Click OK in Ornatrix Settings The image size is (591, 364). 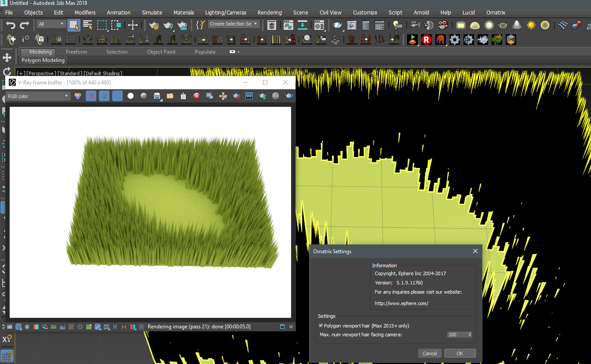point(460,353)
